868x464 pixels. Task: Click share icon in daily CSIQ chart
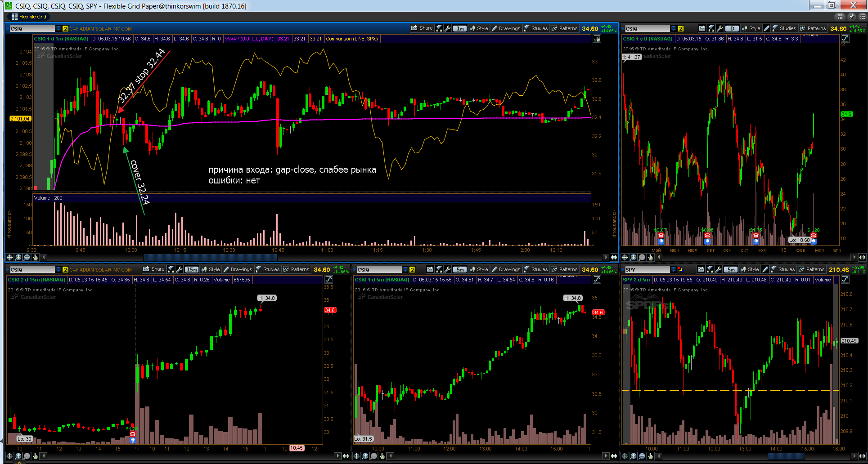[702, 28]
